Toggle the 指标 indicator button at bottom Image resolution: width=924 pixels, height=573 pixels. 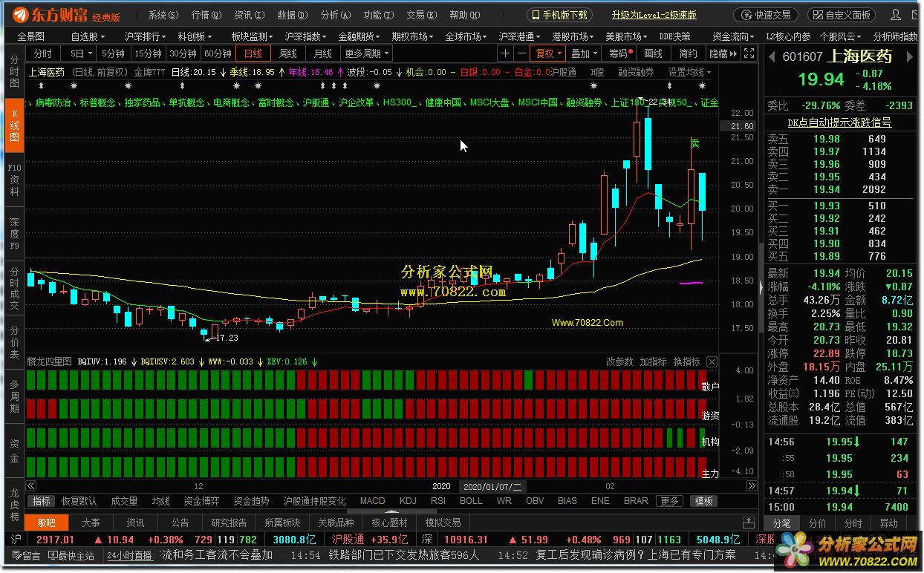coord(42,501)
